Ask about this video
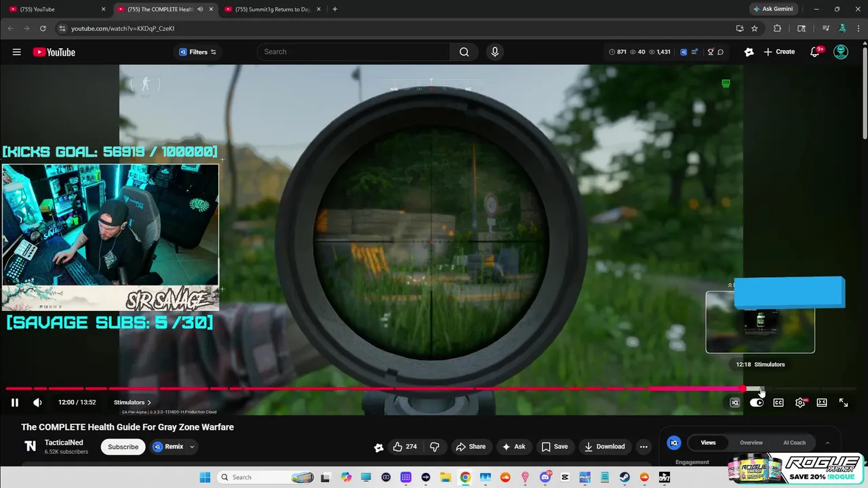The width and height of the screenshot is (868, 488). pyautogui.click(x=513, y=447)
